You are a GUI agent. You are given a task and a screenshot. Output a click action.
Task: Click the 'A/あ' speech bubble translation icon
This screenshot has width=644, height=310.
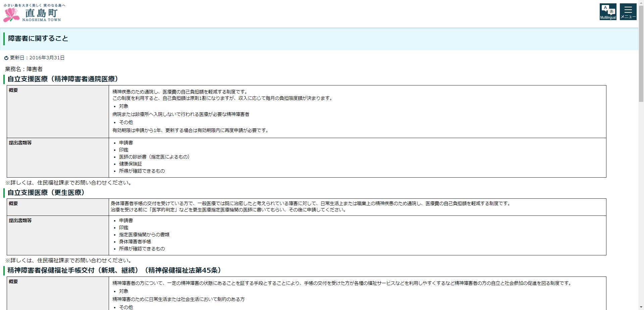point(608,9)
